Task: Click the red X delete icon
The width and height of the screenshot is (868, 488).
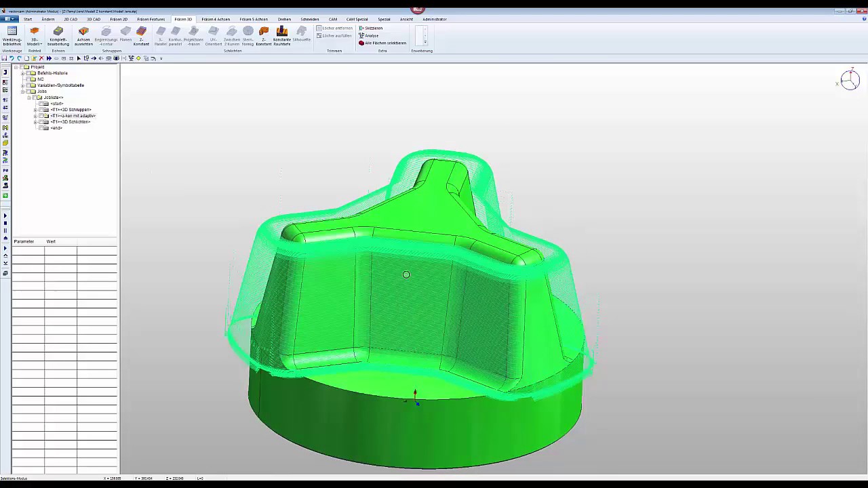Action: coord(41,58)
